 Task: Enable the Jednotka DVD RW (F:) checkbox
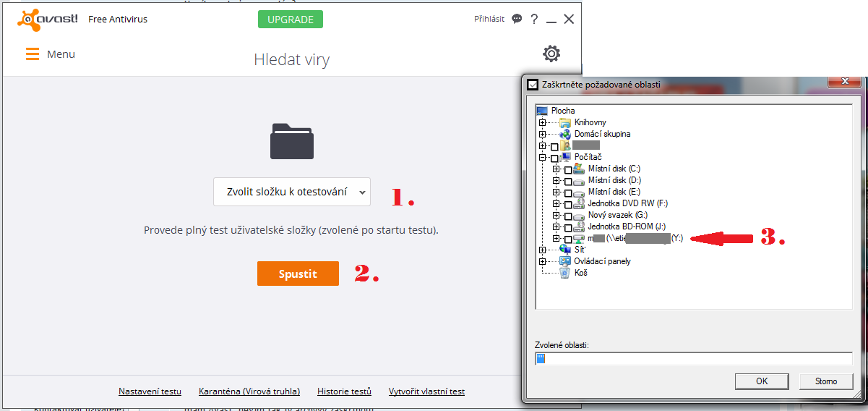(568, 204)
